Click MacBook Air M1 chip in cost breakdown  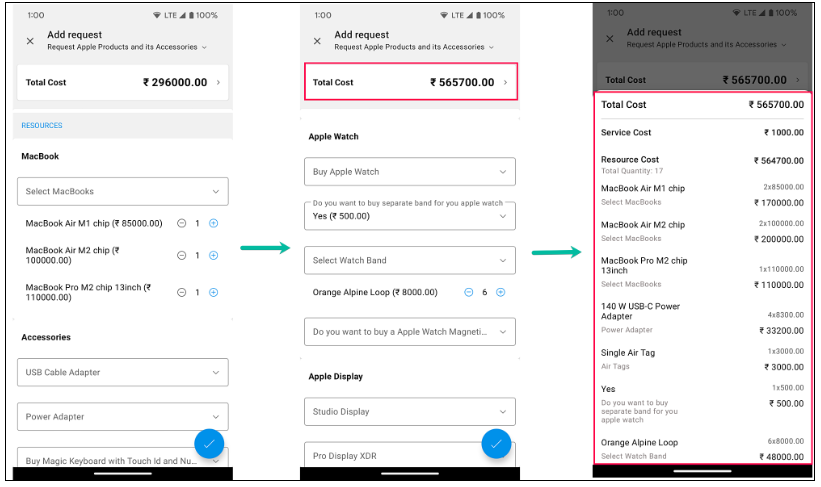643,188
